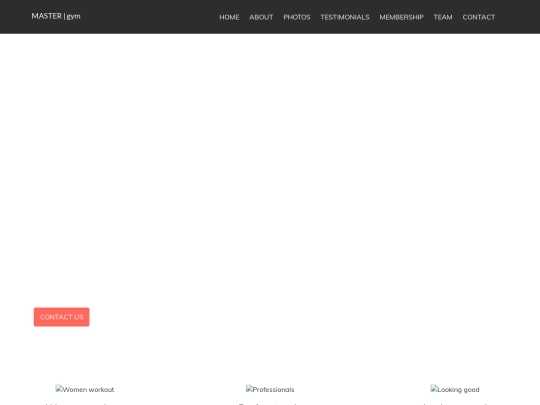Open the MEMBERSHIP nav link

coord(402,17)
